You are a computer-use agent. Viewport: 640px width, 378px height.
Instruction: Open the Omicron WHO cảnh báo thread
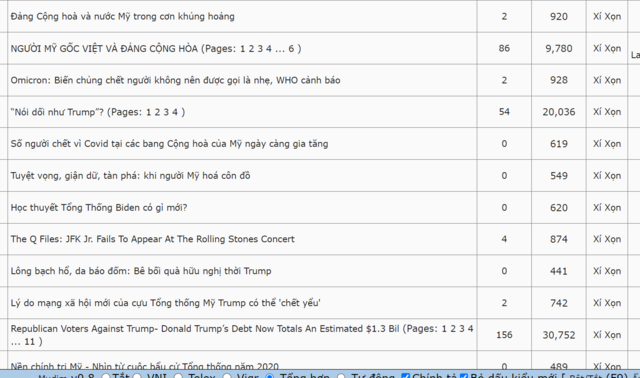pos(176,80)
